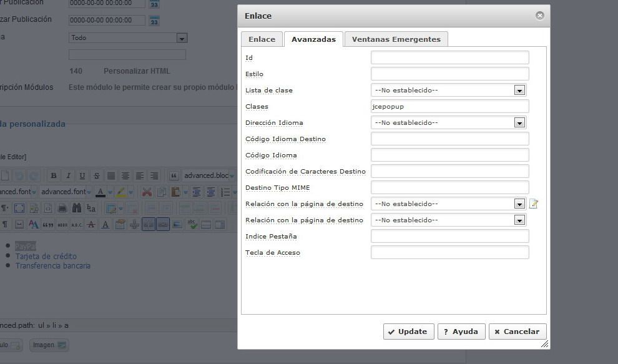Click the dialog resize handle corner
Screen dimensions: 618x364
pyautogui.click(x=545, y=344)
